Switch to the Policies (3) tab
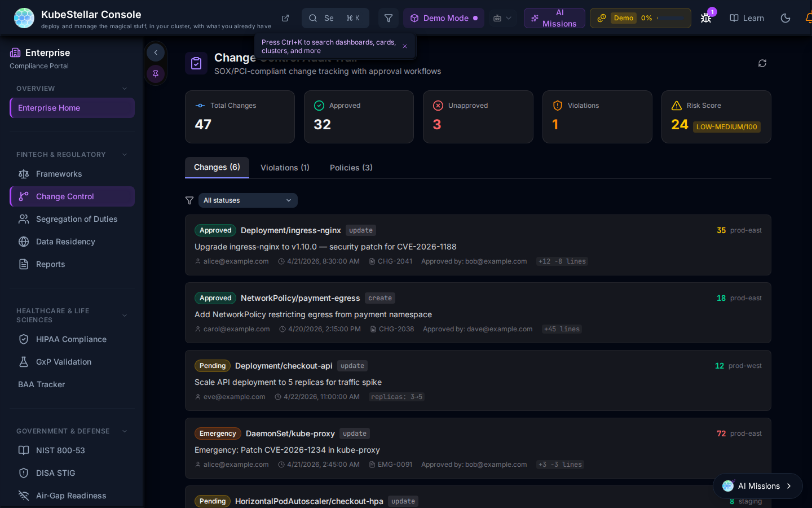Screen dimensions: 812x508 tap(351, 168)
